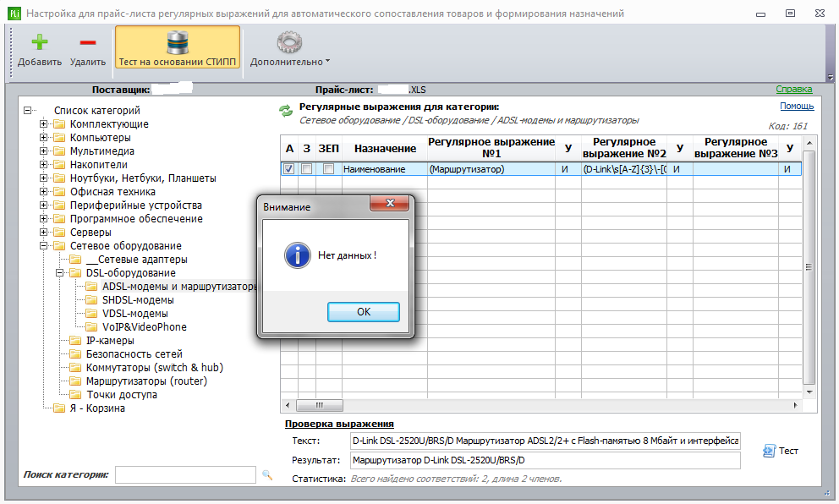This screenshot has width=839, height=504.
Task: Expand the Офисная техника category
Action: tap(43, 192)
